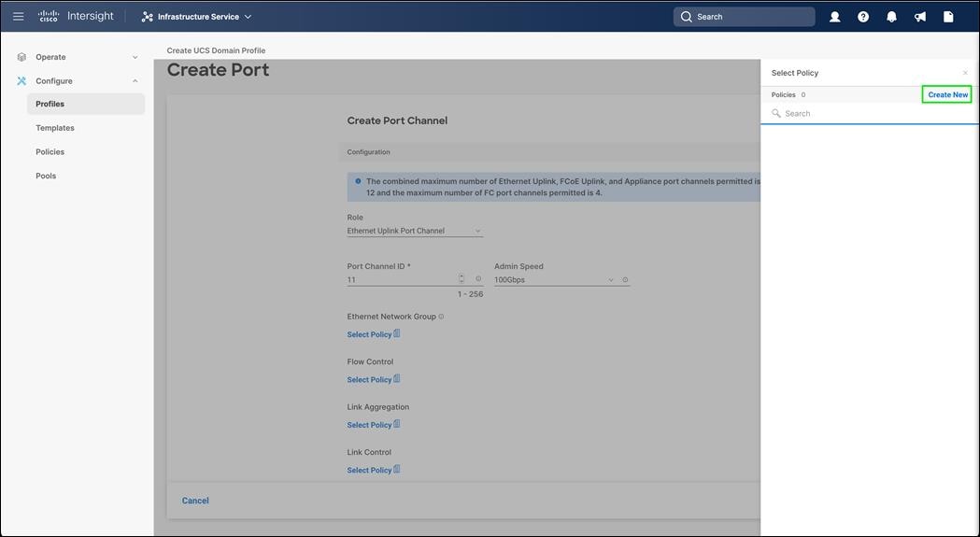Viewport: 980px width, 537px height.
Task: Click the Cisco Intersight logo
Action: (x=76, y=16)
